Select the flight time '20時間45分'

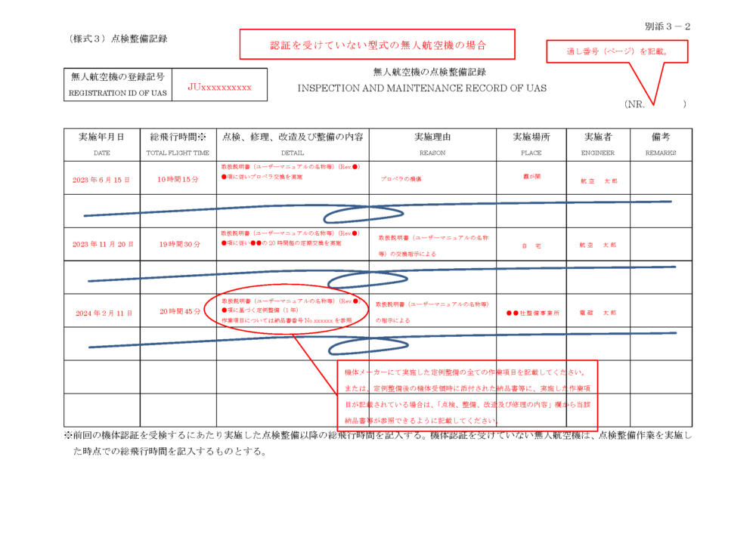click(181, 312)
